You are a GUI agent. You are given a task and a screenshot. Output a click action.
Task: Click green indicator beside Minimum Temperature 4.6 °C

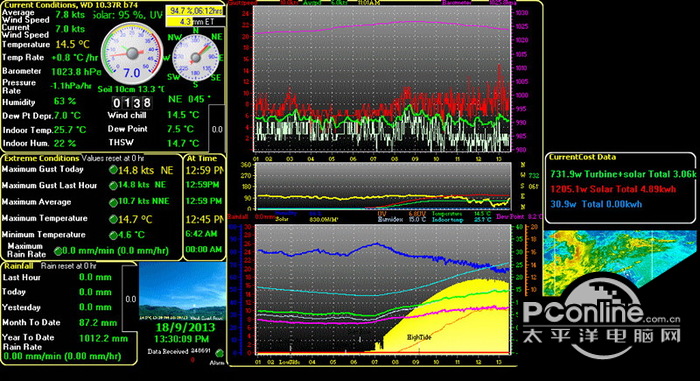113,235
